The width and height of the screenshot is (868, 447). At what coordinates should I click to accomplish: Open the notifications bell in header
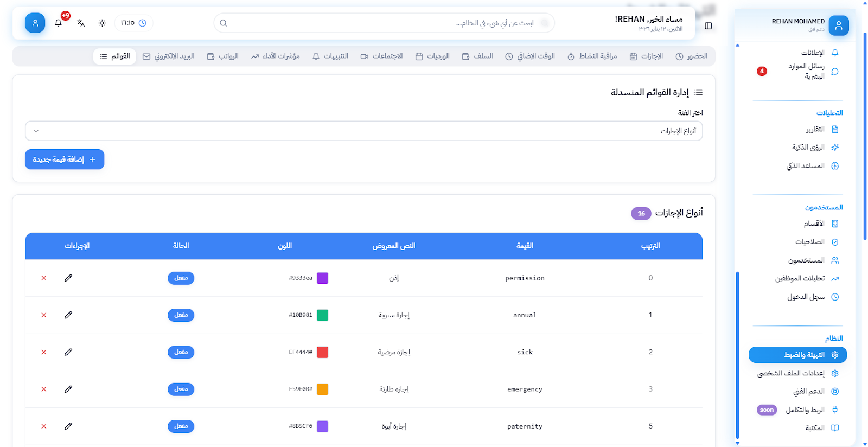coord(59,23)
